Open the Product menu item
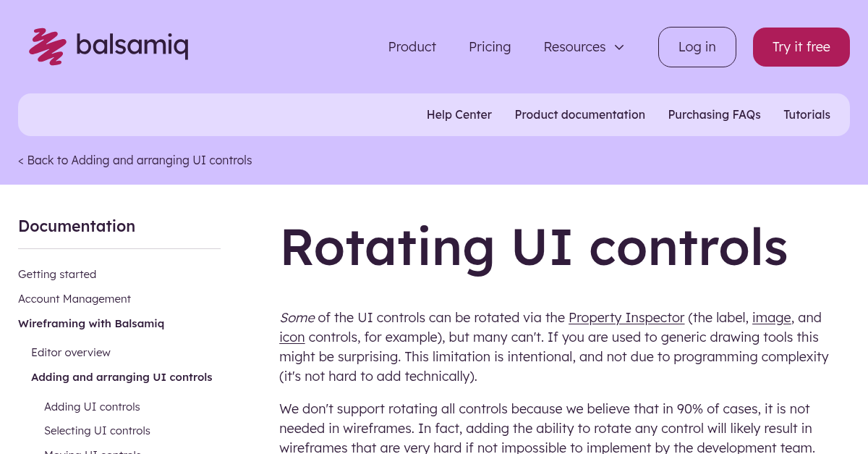 coord(412,46)
